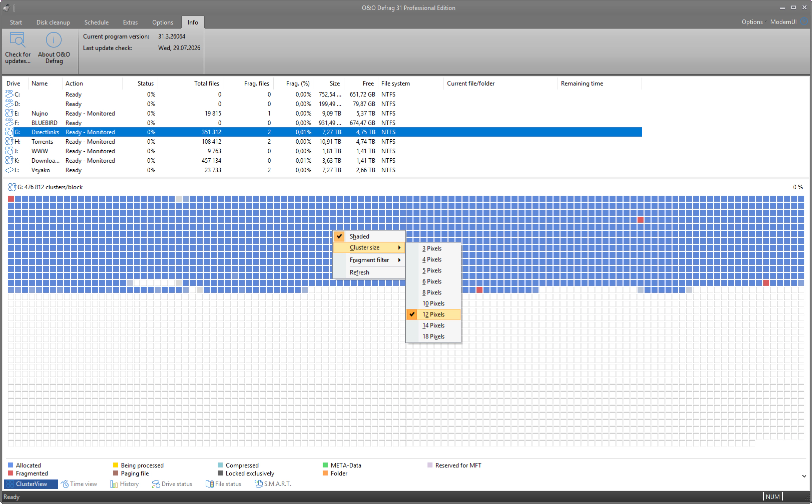812x504 pixels.
Task: Click the blue Allocated legend swatch
Action: click(x=10, y=465)
